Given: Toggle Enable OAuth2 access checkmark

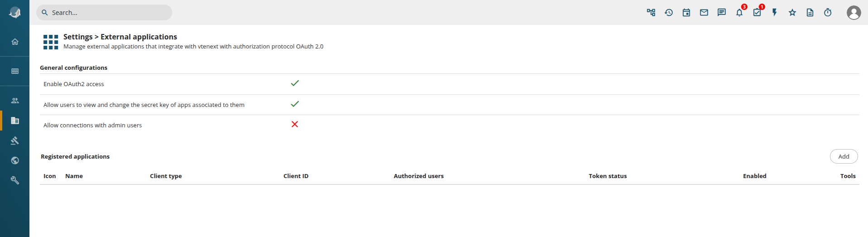Looking at the screenshot, I should pyautogui.click(x=295, y=83).
